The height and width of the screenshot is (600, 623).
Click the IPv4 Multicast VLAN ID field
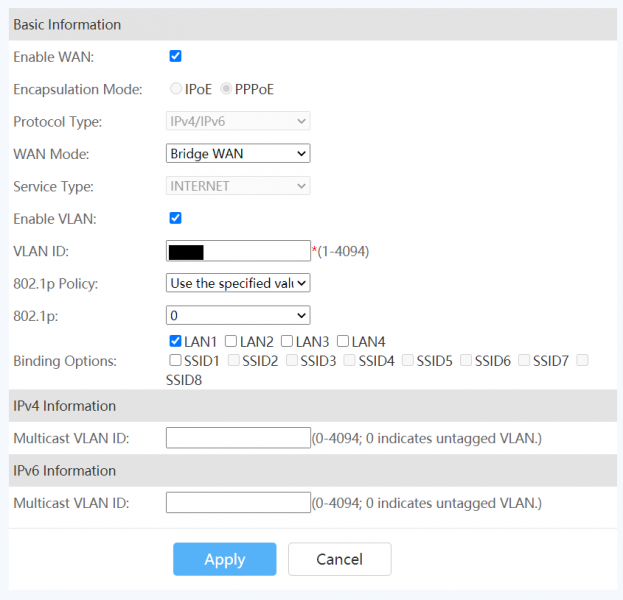coord(238,437)
